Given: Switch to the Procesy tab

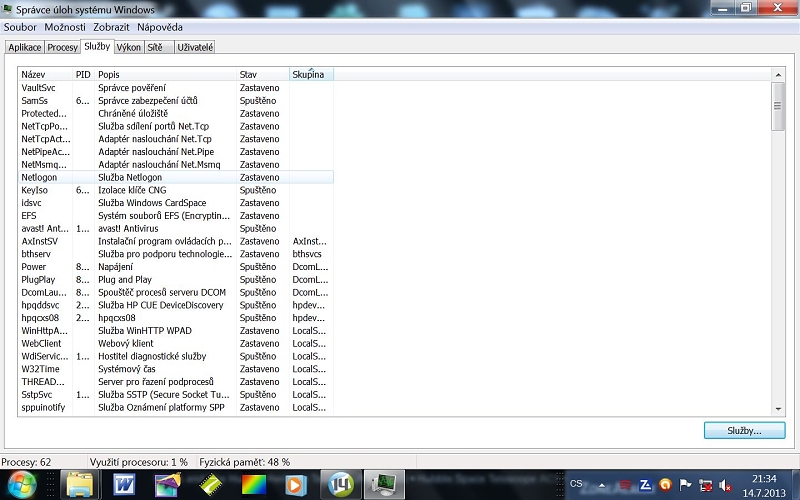Looking at the screenshot, I should click(62, 47).
